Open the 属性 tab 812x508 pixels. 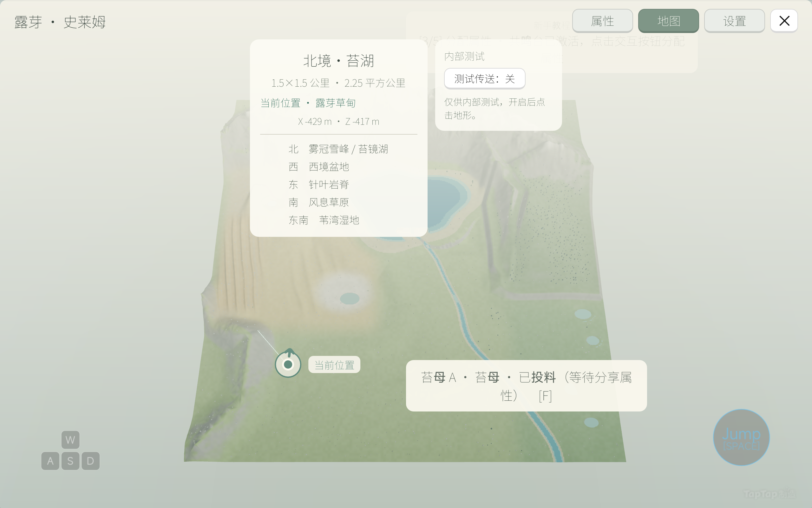point(602,21)
